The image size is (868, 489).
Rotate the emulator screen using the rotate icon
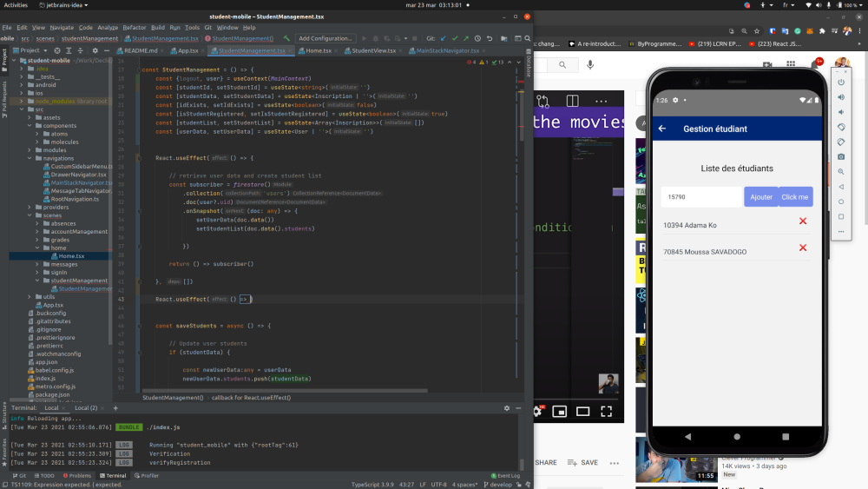(x=840, y=127)
